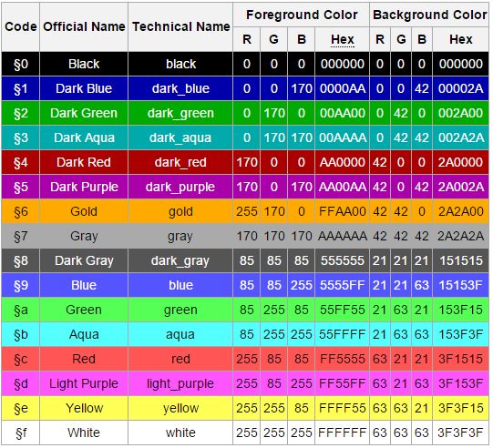
Task: Select the §a Green code cell
Action: pos(21,310)
